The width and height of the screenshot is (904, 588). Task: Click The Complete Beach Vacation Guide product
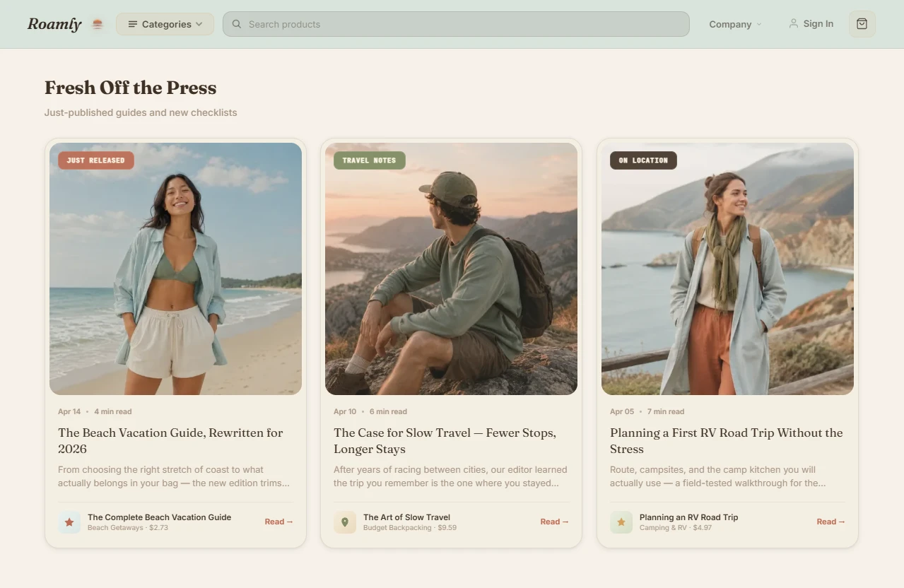point(159,517)
